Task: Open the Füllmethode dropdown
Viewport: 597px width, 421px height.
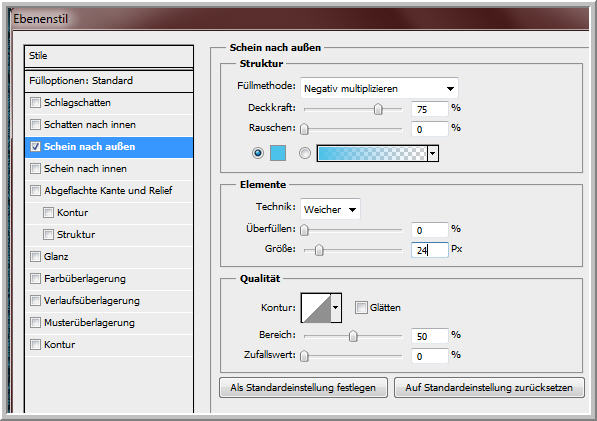Action: (379, 88)
